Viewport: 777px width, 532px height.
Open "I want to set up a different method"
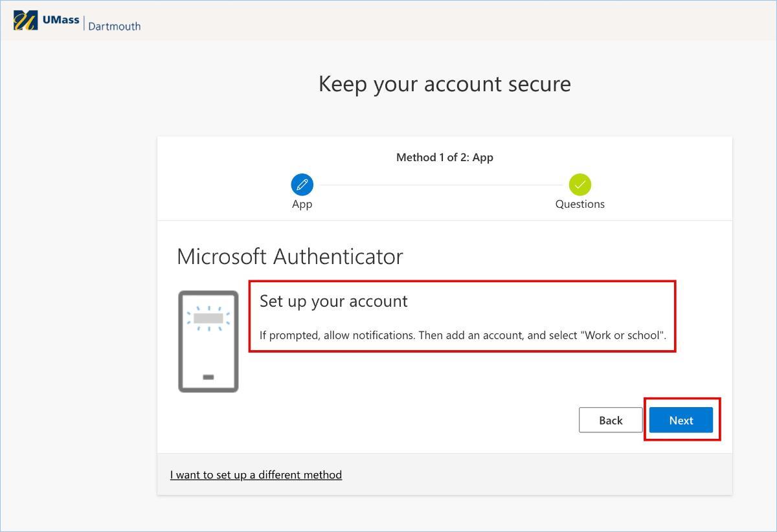click(x=256, y=474)
